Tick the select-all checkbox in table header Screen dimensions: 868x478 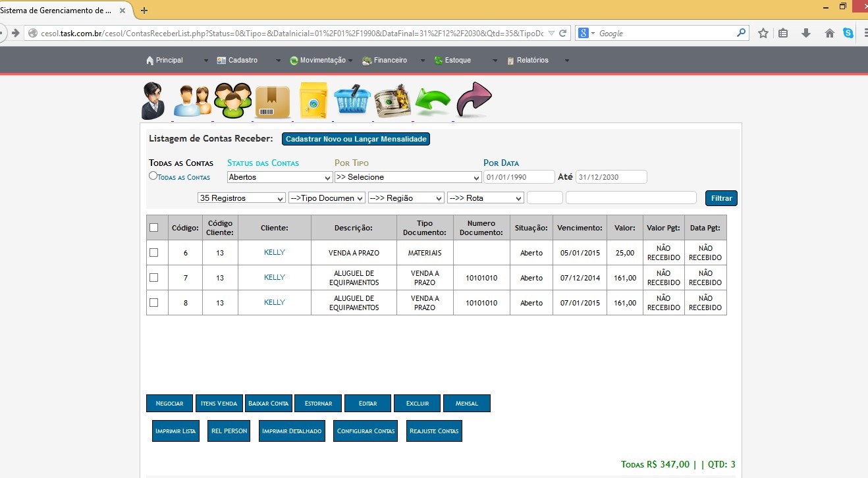pos(154,228)
